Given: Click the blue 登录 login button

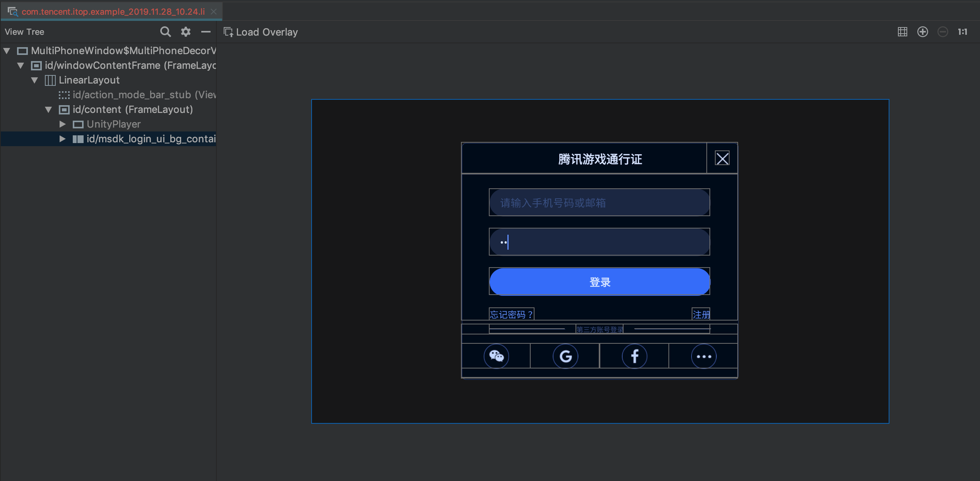Looking at the screenshot, I should (599, 282).
